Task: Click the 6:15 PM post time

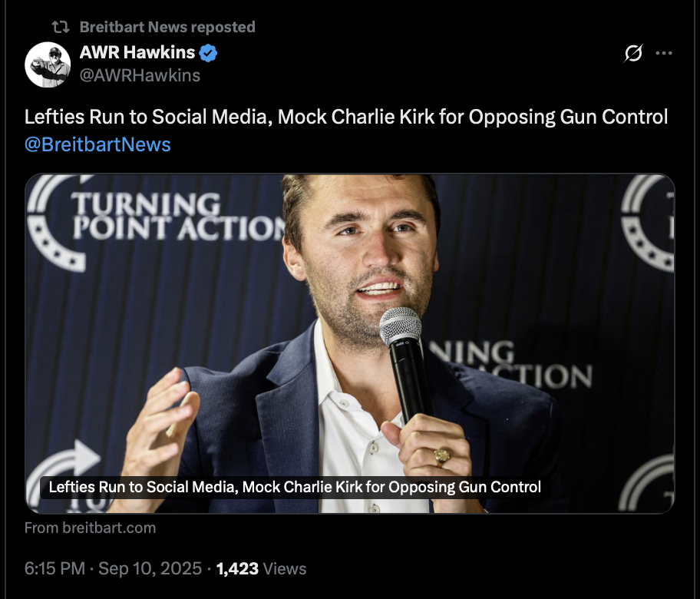Action: 54,569
